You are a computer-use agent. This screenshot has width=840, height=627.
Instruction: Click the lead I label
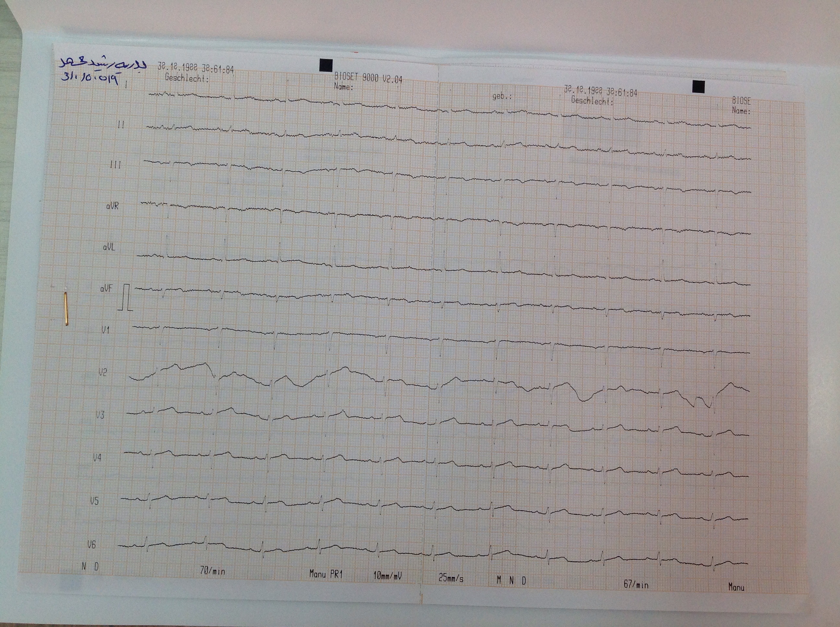(x=126, y=84)
